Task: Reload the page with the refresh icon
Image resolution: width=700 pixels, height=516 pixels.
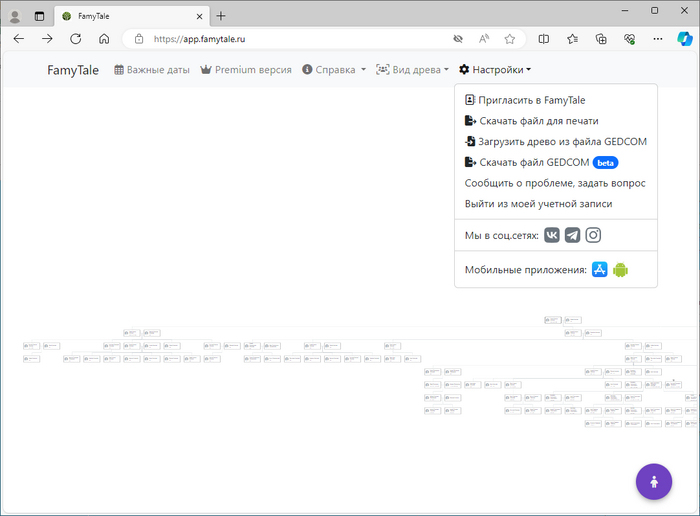Action: tap(75, 39)
